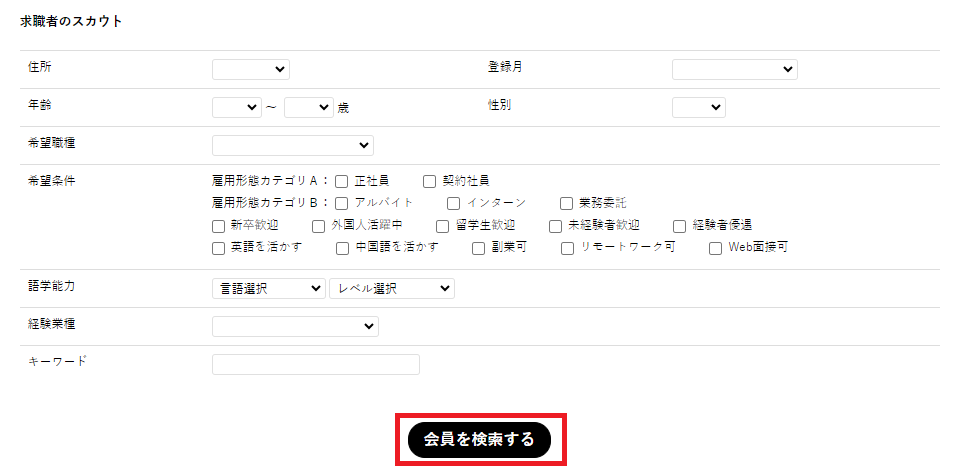Check the 正社員 checkbox
This screenshot has width=954, height=467.
(x=341, y=182)
